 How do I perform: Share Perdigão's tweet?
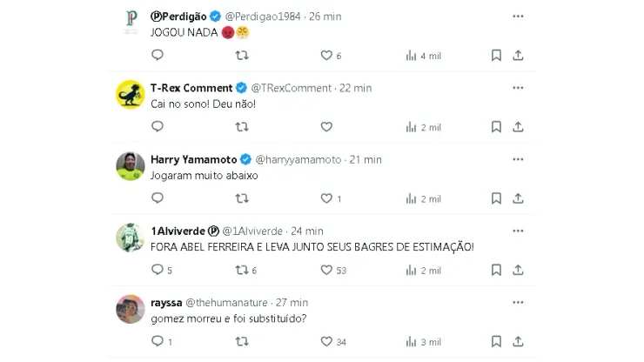pos(518,55)
